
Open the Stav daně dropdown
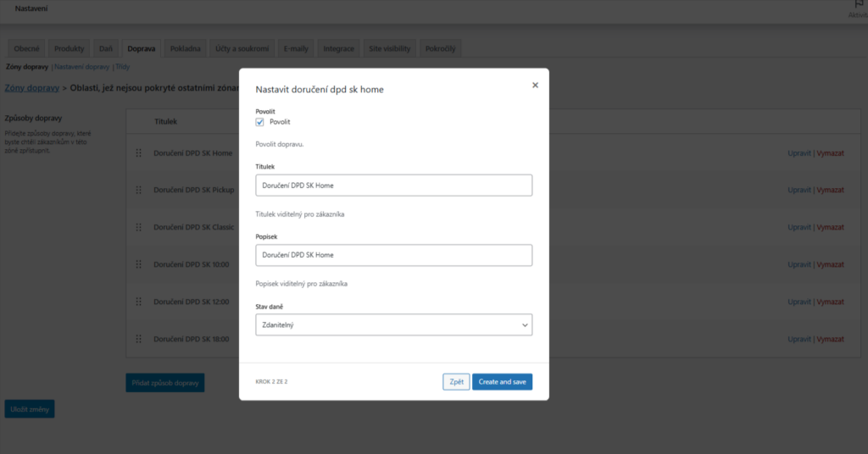(393, 324)
